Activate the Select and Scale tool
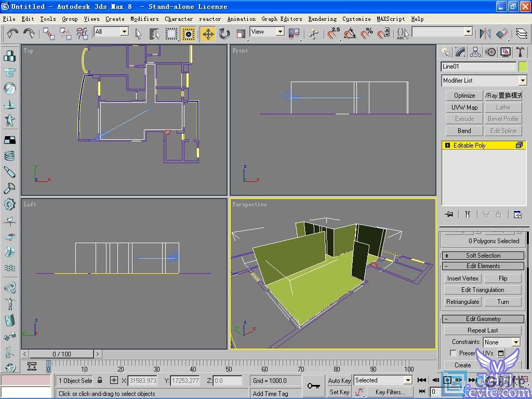This screenshot has height=399, width=532. pyautogui.click(x=241, y=34)
